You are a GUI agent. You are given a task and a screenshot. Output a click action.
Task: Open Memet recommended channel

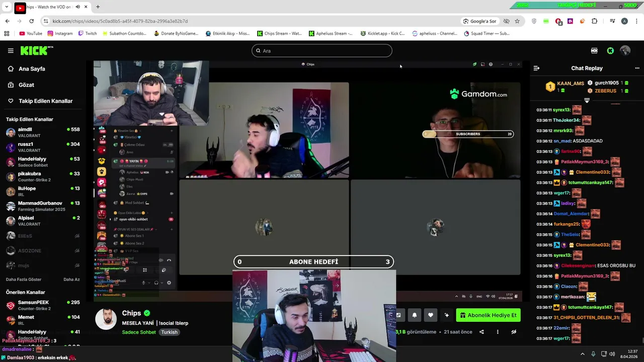(x=43, y=320)
